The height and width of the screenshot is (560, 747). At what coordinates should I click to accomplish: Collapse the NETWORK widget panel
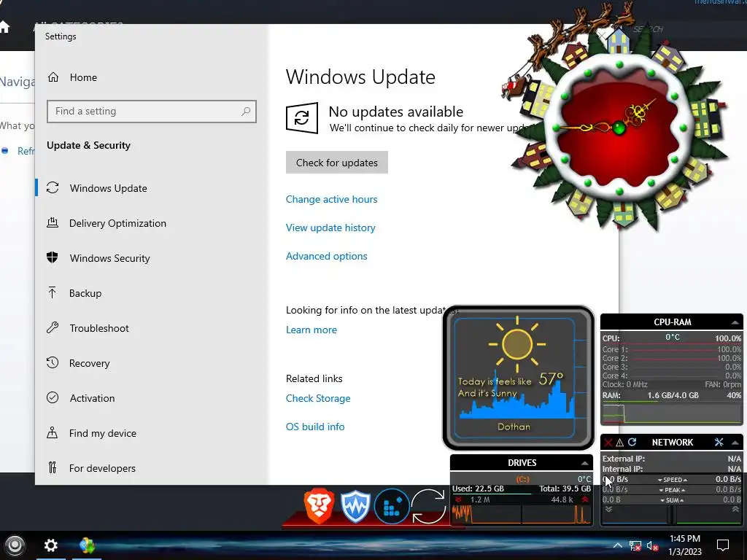point(735,443)
